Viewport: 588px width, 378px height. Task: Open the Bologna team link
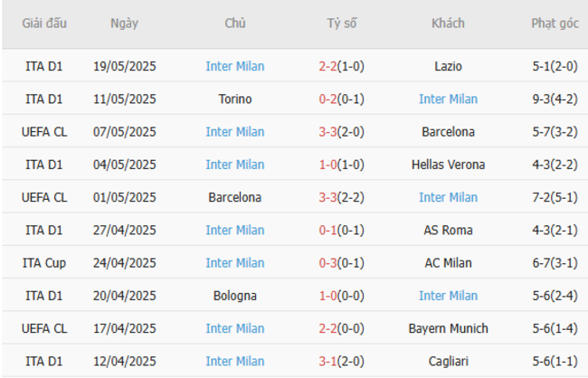click(x=235, y=296)
